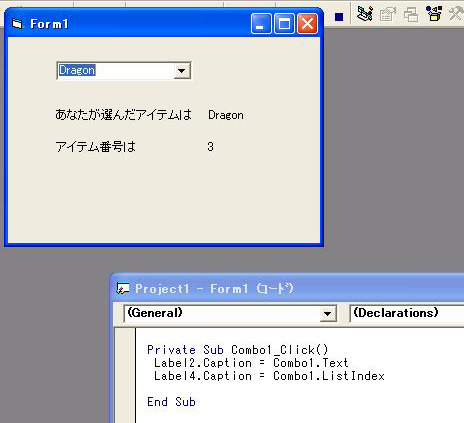Image resolution: width=464 pixels, height=423 pixels.
Task: Expand the Dragon combo box list
Action: 181,71
